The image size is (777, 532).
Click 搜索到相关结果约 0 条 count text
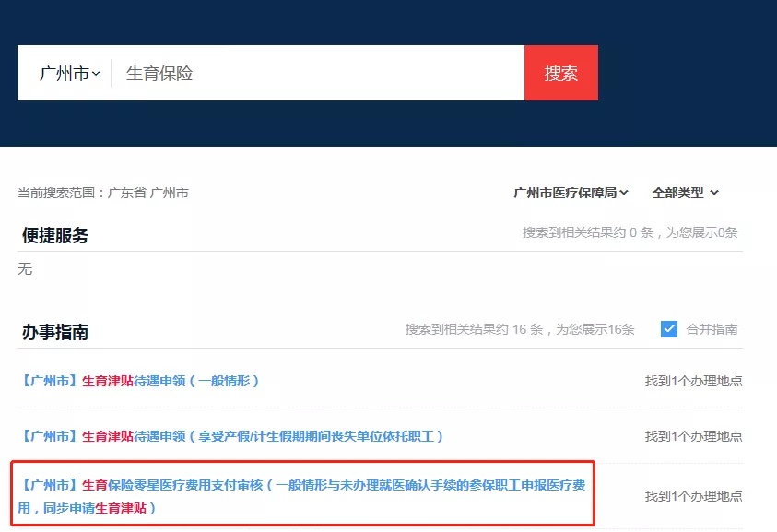(630, 232)
